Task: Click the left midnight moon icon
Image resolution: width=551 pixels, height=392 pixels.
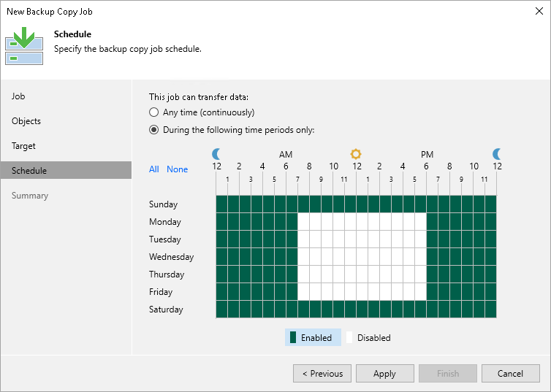Action: point(216,154)
